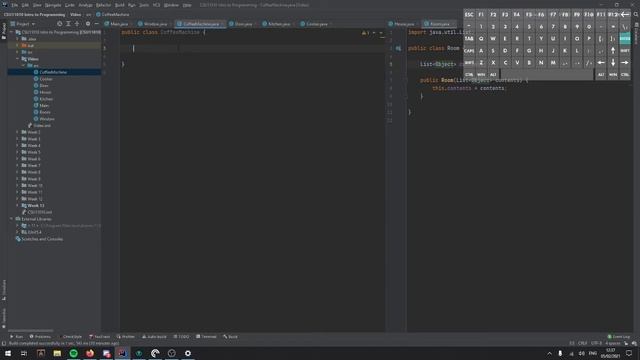Click the IntelliJ IDEA taskbar icon
The width and height of the screenshot is (640, 360).
[x=122, y=353]
